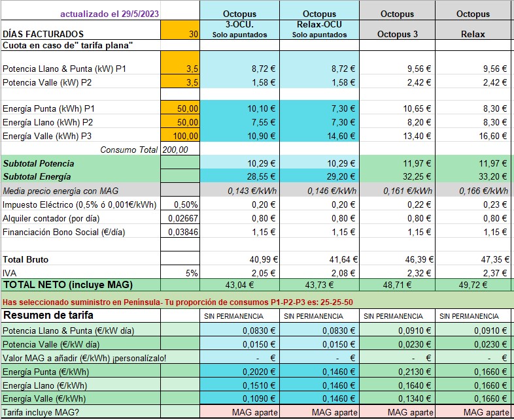
Task: Select Total Bruto value 40,99 €
Action: pyautogui.click(x=239, y=258)
